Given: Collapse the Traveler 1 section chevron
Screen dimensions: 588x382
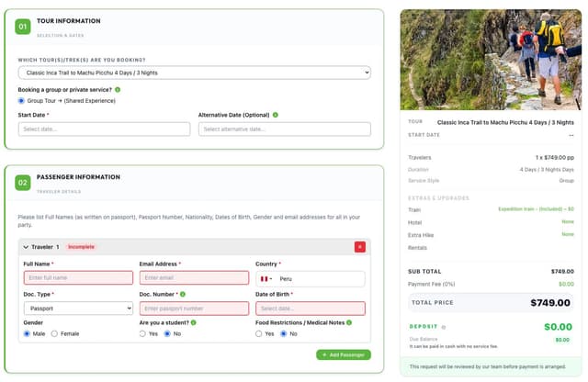Looking at the screenshot, I should click(x=26, y=247).
